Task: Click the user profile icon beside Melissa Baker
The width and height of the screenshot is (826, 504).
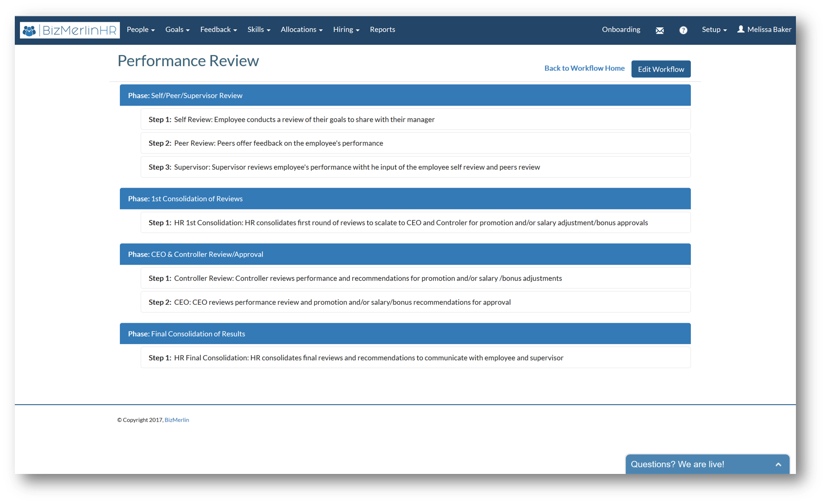Action: coord(741,29)
